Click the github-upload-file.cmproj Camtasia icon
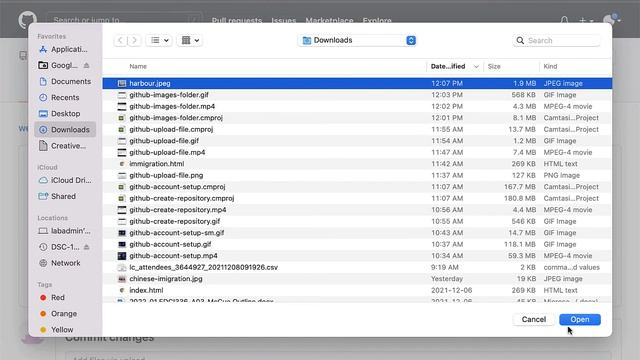Image resolution: width=640 pixels, height=360 pixels. (x=122, y=129)
